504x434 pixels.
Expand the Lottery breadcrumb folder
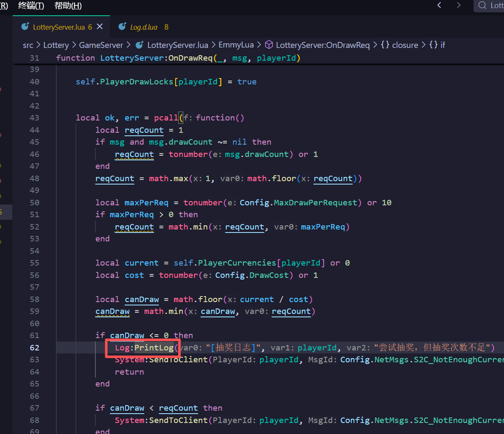tap(56, 45)
